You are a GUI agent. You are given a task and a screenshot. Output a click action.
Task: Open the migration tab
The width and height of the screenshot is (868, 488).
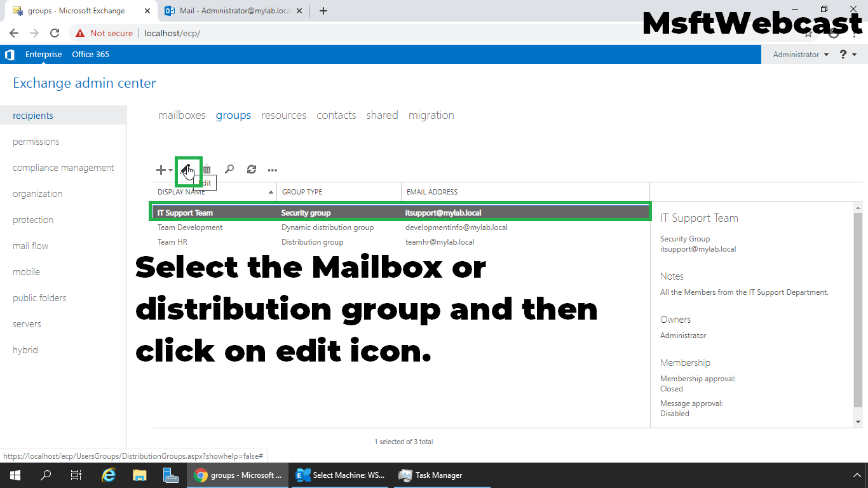click(x=431, y=115)
